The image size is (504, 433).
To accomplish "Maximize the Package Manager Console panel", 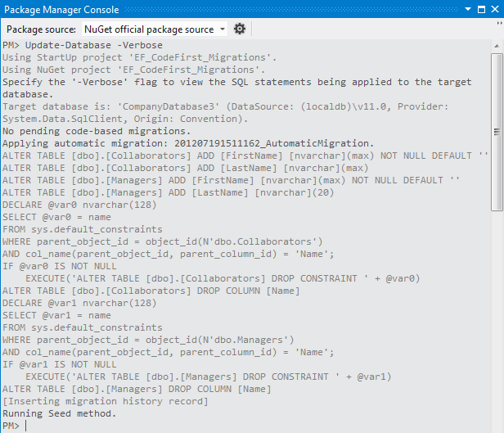I will point(480,9).
